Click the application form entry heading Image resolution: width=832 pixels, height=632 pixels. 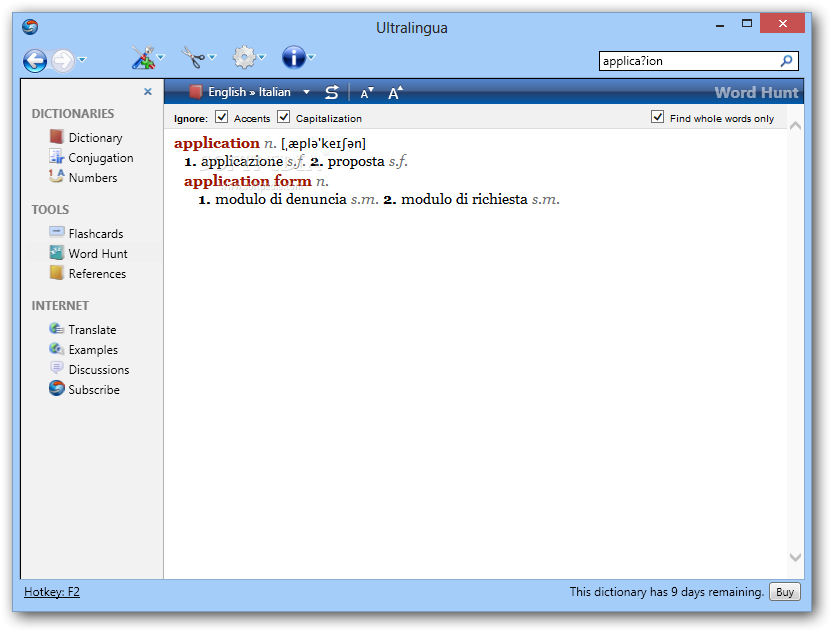(x=248, y=181)
